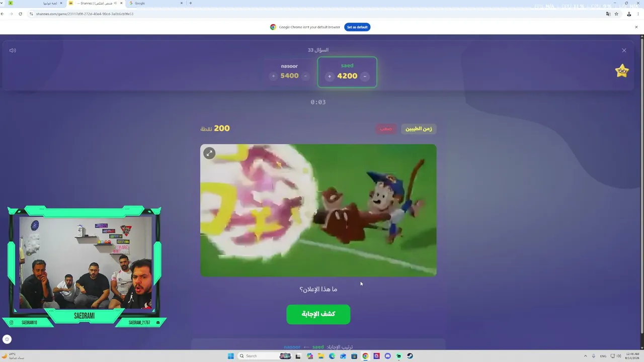Open Discord from the taskbar

pos(387,356)
